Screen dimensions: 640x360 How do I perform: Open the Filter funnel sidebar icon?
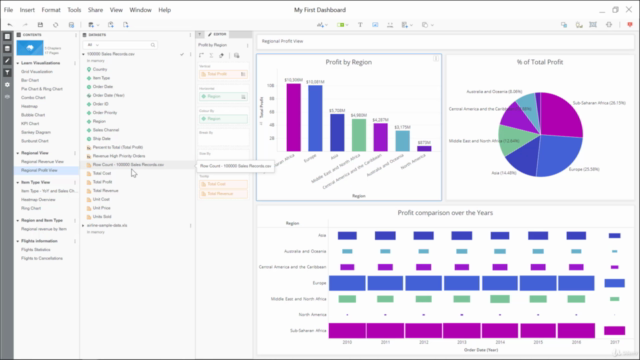[7, 72]
